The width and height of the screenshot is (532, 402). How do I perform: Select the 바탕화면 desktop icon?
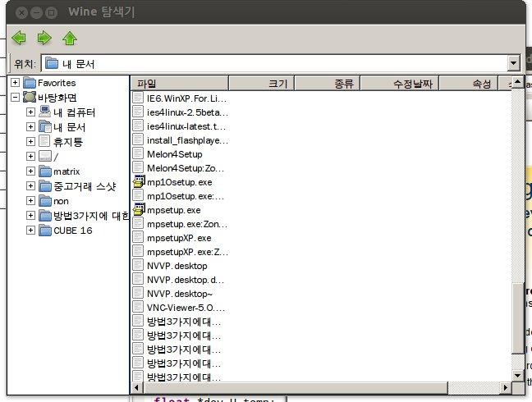(30, 97)
